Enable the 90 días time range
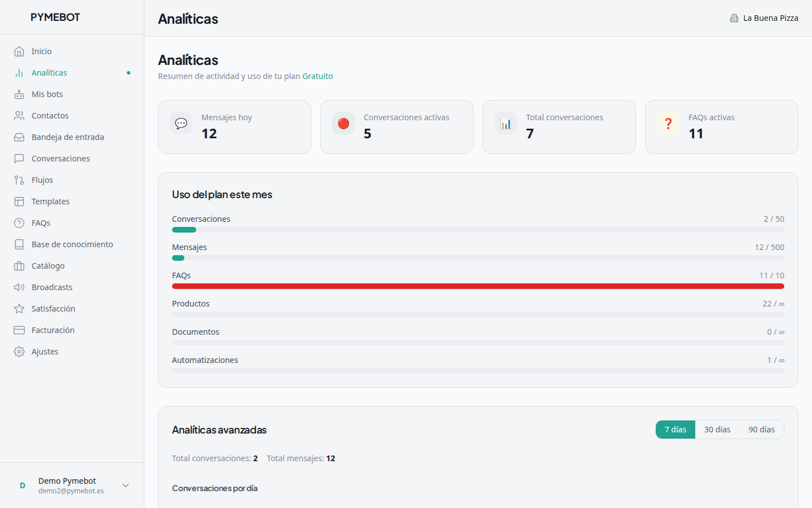The height and width of the screenshot is (508, 812). (761, 430)
